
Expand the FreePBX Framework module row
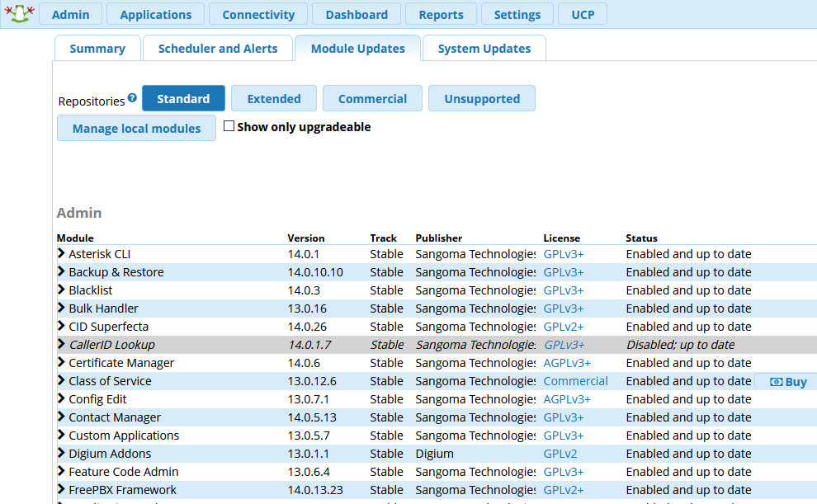(x=61, y=489)
